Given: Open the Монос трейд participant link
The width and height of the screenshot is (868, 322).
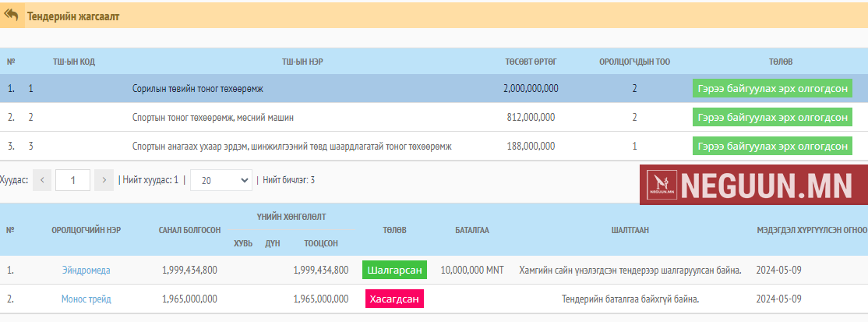Looking at the screenshot, I should (86, 299).
